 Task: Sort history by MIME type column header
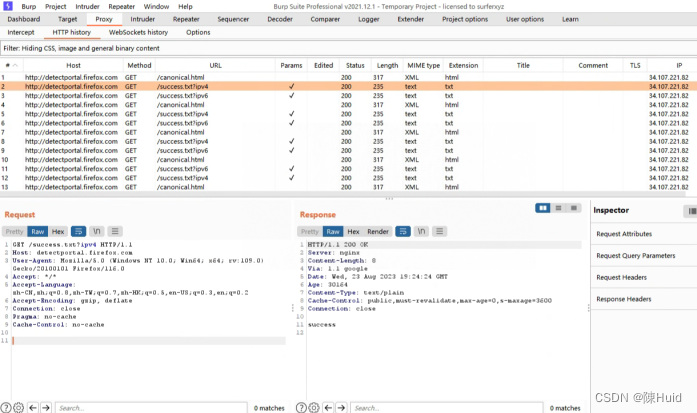pyautogui.click(x=423, y=65)
